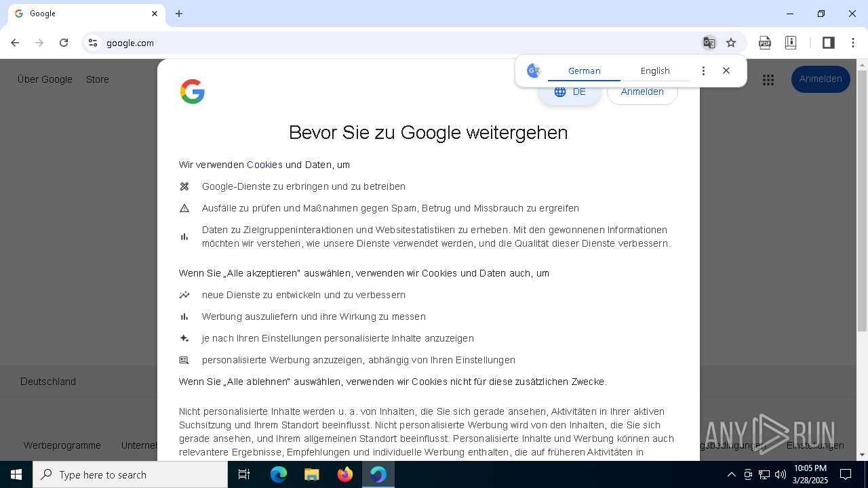Open site information icon in address bar
Viewport: 868px width, 488px height.
click(x=93, y=43)
